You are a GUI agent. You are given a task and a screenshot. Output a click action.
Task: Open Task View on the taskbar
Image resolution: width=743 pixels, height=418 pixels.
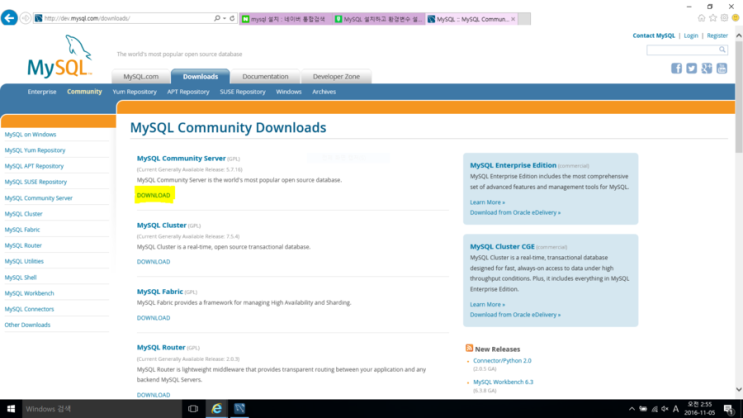pos(193,409)
